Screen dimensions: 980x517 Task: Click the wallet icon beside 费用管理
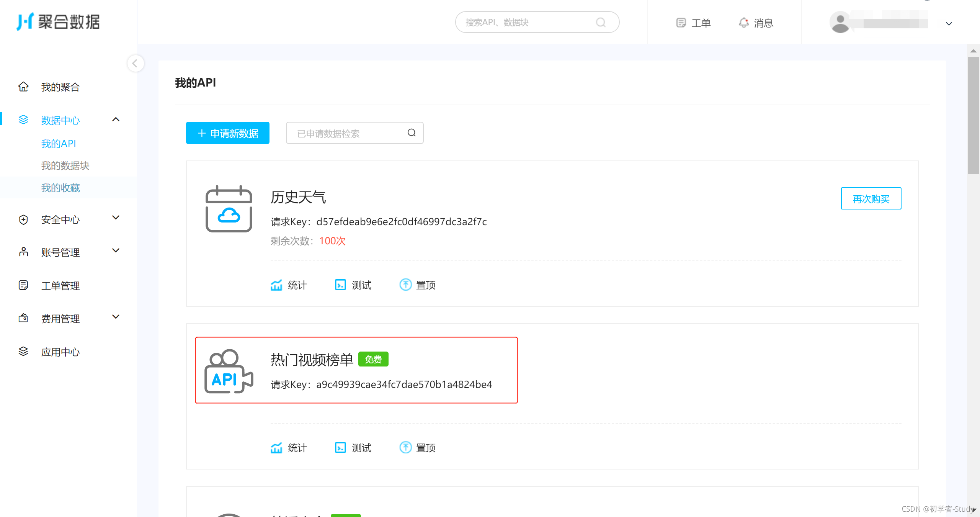click(x=23, y=318)
